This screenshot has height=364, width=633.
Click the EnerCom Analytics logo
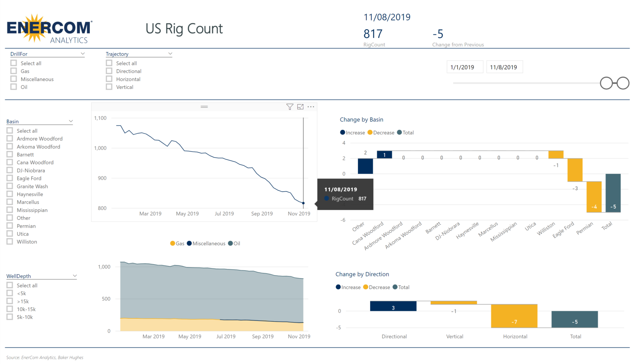[50, 29]
